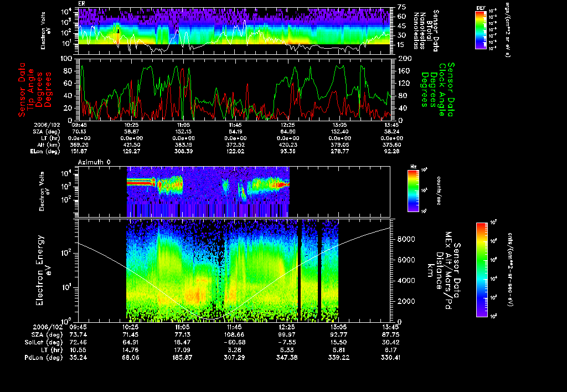Select altitude value 369.20
The height and width of the screenshot is (392, 567).
(80, 145)
